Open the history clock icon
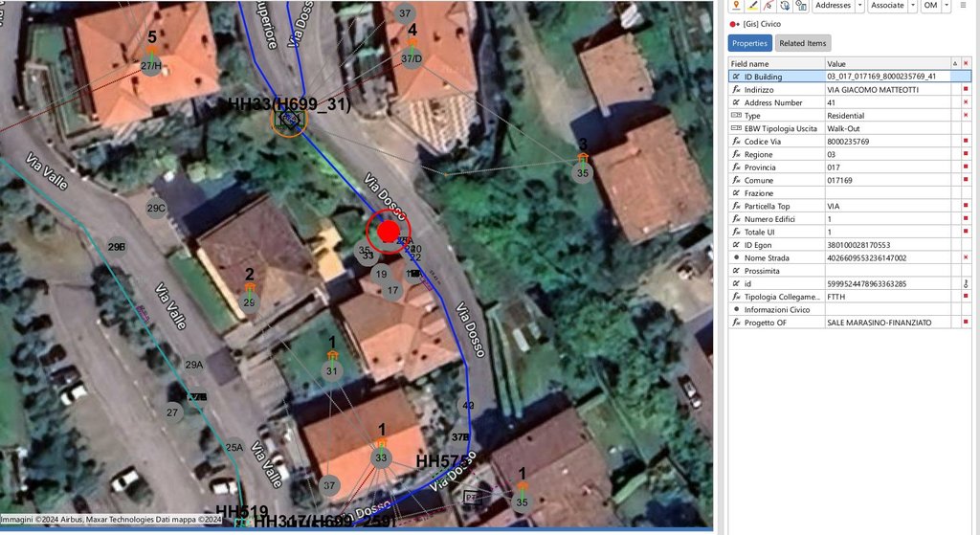Screen dimensions: 980x535 [x=785, y=6]
